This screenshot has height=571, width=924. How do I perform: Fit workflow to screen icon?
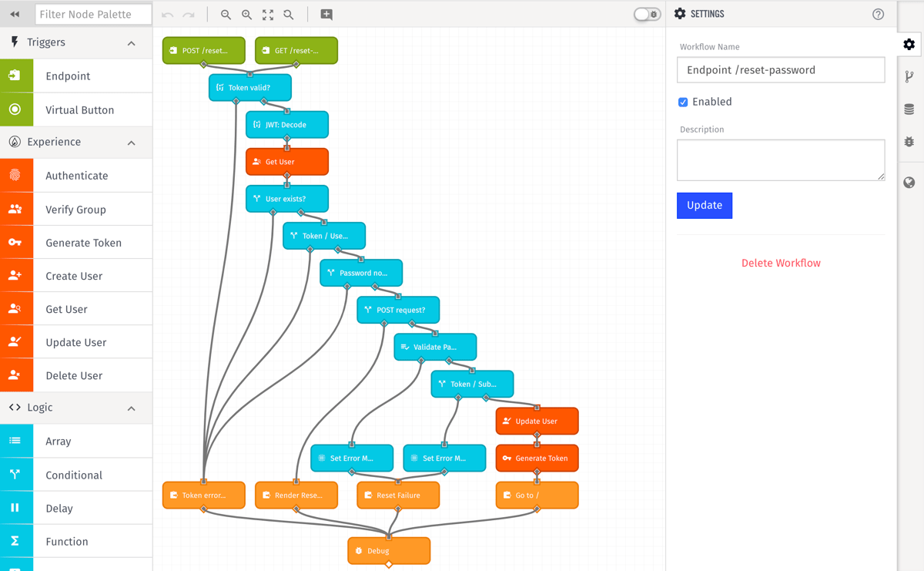tap(268, 15)
